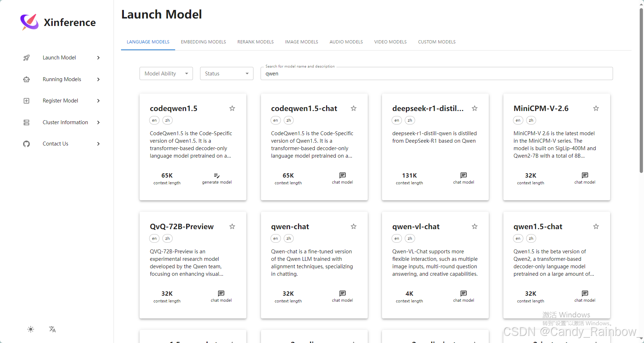Open Register Model sidebar item
This screenshot has height=343, width=644.
[x=61, y=101]
